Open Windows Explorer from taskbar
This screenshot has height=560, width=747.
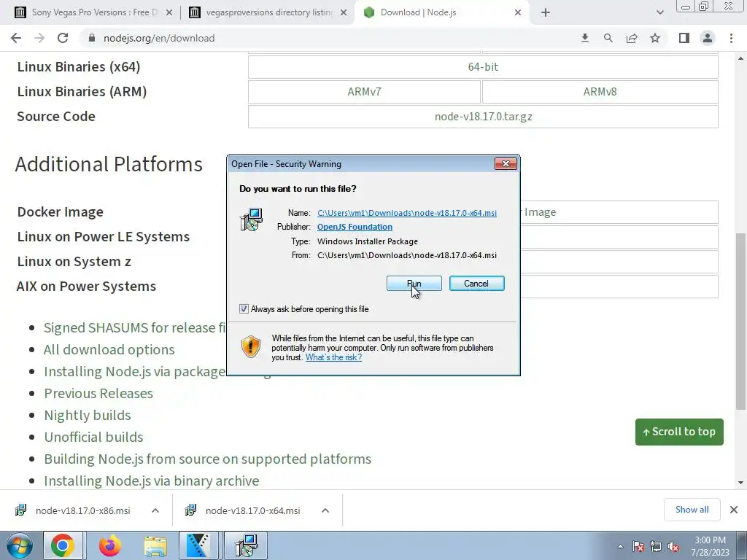155,545
